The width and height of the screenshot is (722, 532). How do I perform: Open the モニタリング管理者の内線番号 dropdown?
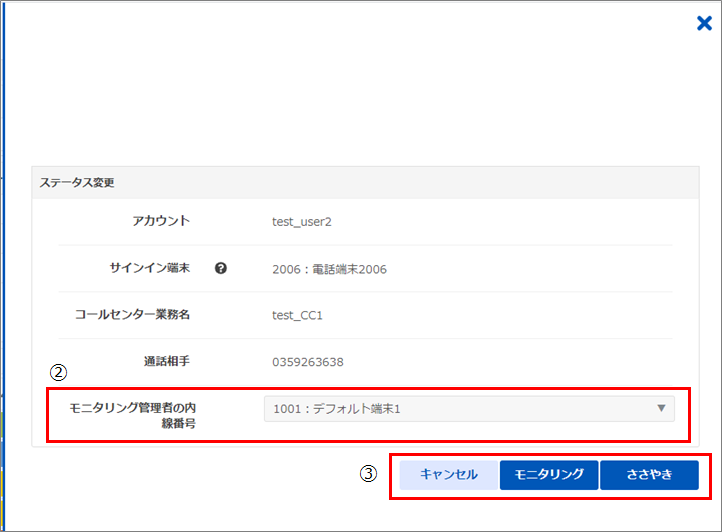click(469, 408)
